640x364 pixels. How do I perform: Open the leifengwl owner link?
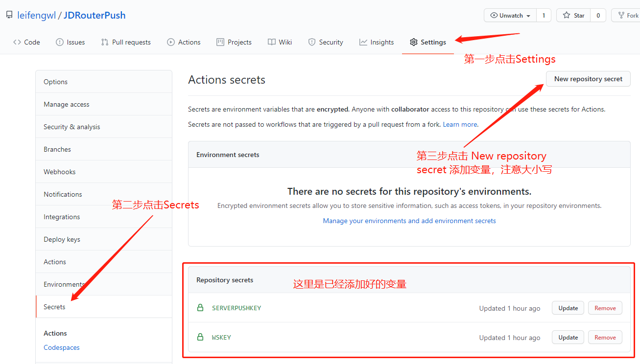point(36,15)
